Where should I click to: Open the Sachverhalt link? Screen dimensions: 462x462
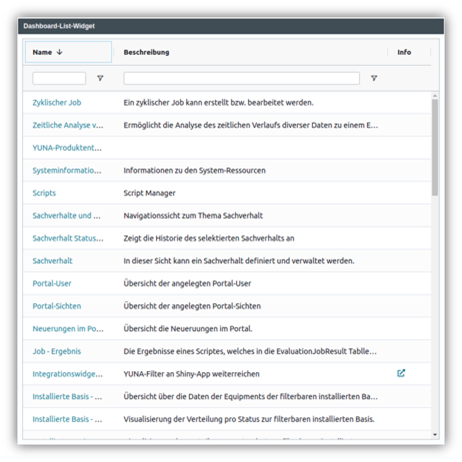click(x=52, y=261)
